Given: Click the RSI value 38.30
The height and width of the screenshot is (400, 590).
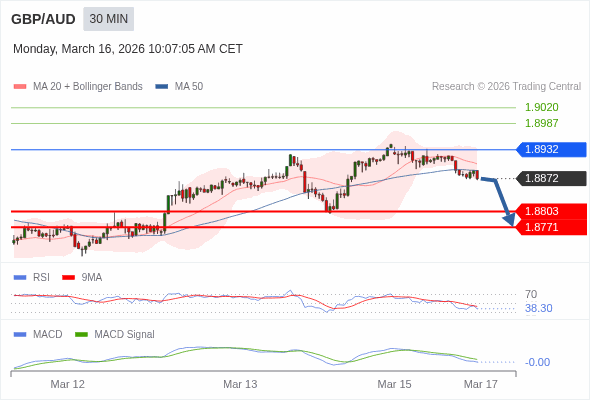Looking at the screenshot, I should click(x=538, y=309).
